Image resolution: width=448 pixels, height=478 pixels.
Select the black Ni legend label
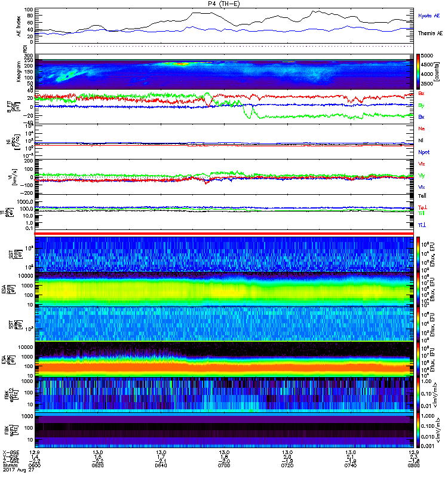[421, 140]
